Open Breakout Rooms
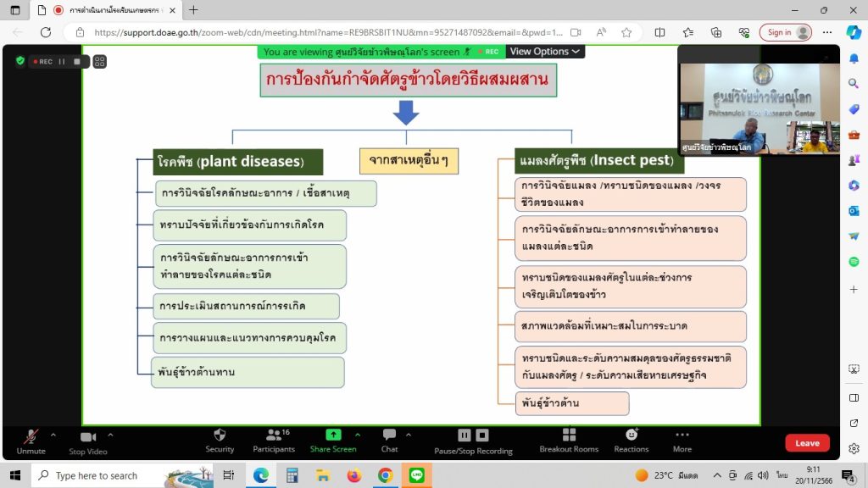 [569, 435]
